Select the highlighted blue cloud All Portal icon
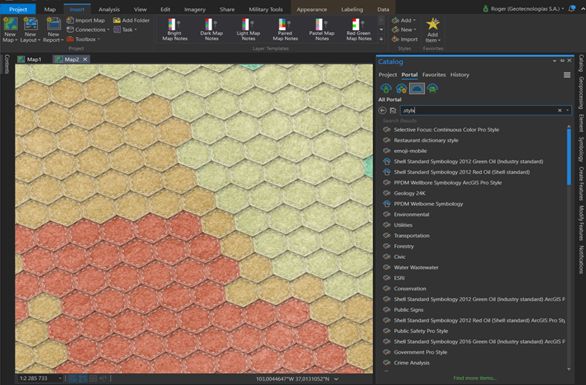Image resolution: width=586 pixels, height=385 pixels. [417, 89]
